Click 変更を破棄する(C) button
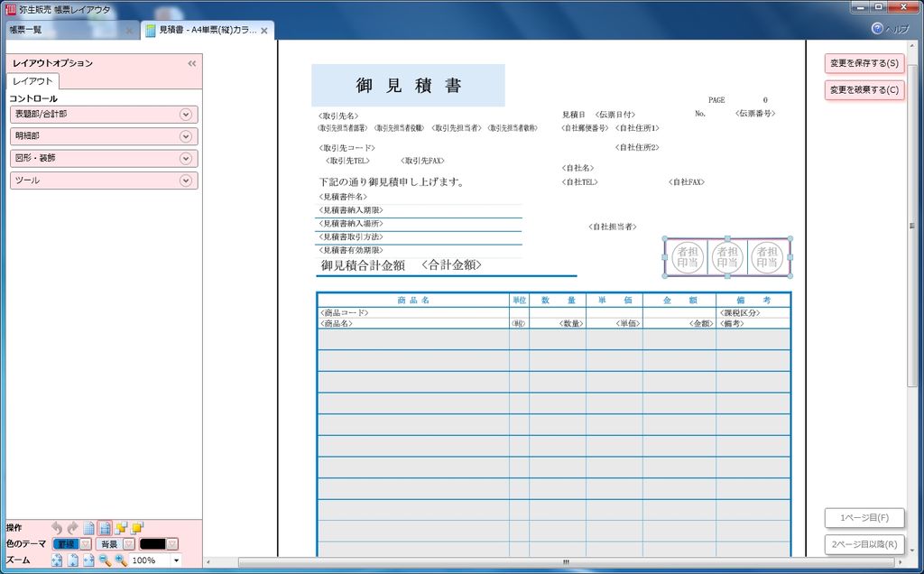Viewport: 924px width, 574px height. pyautogui.click(x=864, y=90)
